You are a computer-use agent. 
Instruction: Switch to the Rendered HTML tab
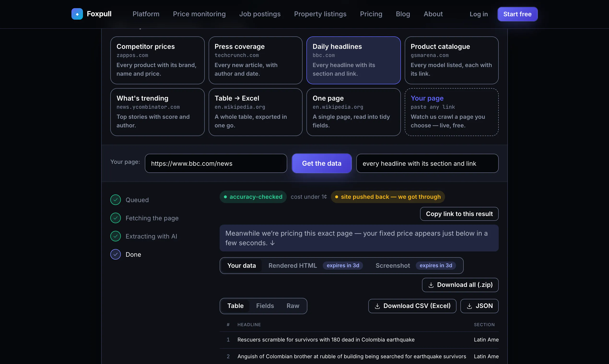[x=293, y=266]
